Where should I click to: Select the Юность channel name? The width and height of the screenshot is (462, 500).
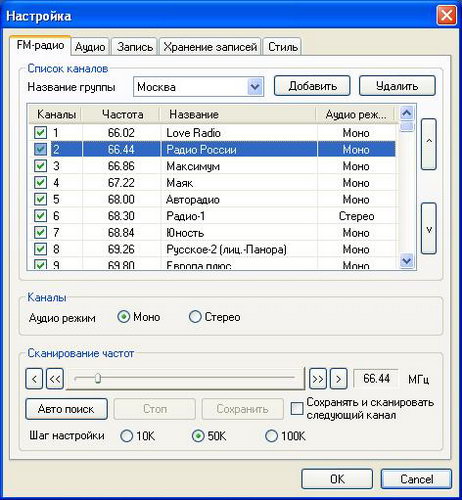(185, 233)
